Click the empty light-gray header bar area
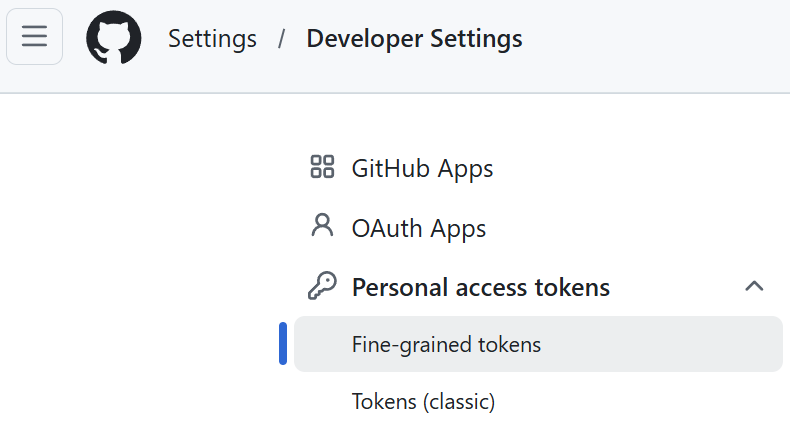The width and height of the screenshot is (790, 424). click(x=655, y=45)
